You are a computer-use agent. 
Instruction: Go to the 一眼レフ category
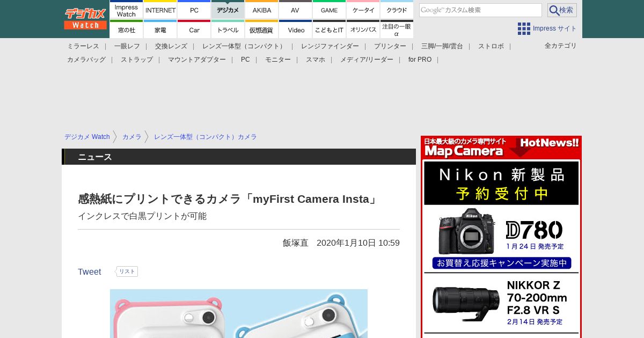tap(127, 46)
